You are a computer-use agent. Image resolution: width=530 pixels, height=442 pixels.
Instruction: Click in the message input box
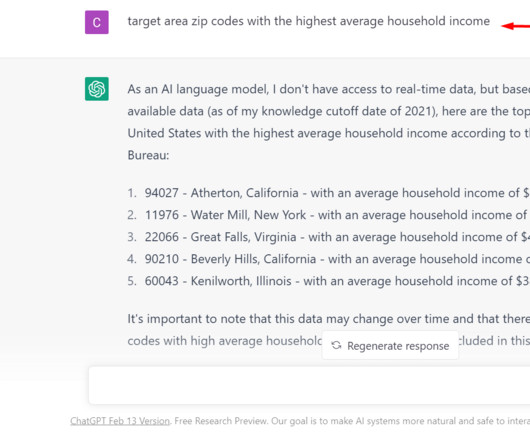[309, 385]
